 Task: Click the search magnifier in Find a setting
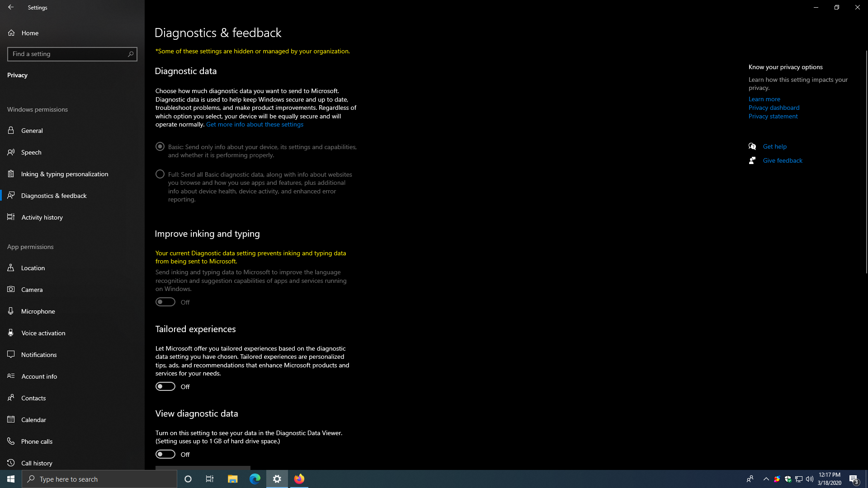pos(131,54)
